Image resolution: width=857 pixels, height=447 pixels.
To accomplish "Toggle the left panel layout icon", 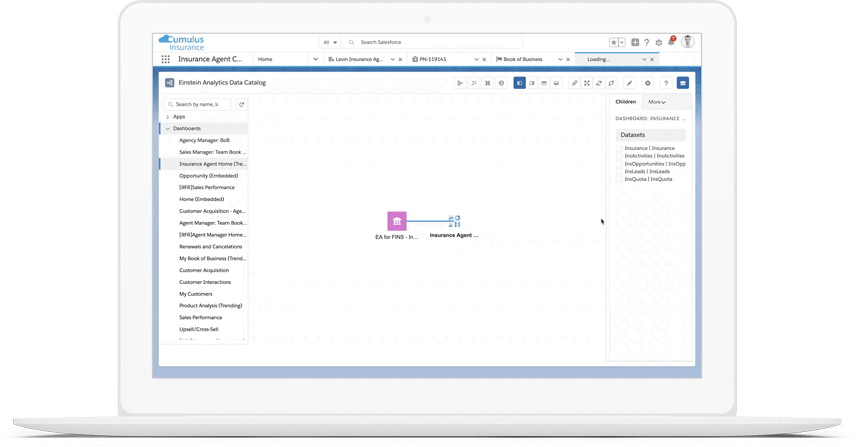I will click(519, 83).
